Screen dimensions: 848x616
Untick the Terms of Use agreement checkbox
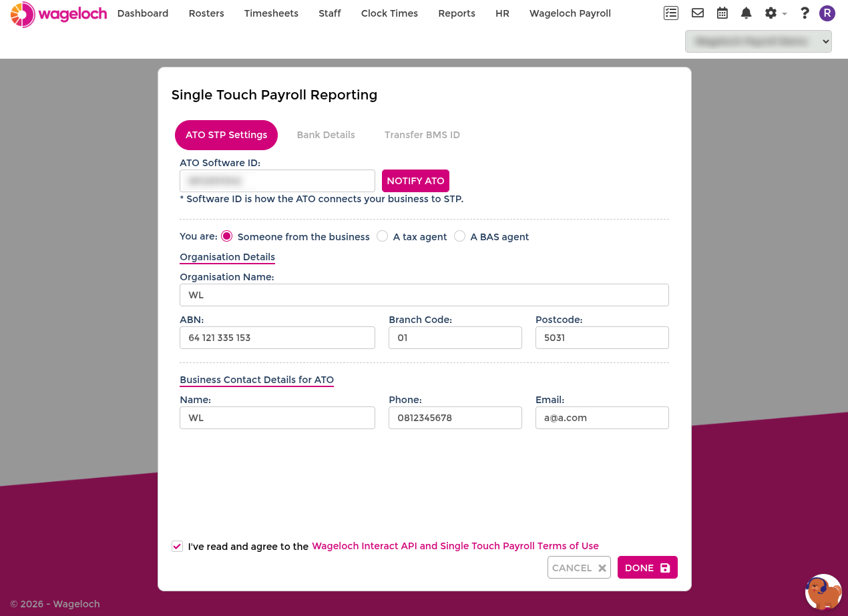(177, 546)
